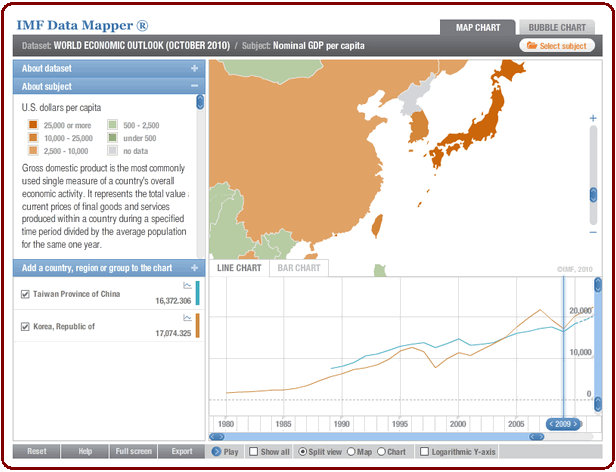Click the 1980 label on the time axis
The width and height of the screenshot is (616, 472).
pos(226,424)
